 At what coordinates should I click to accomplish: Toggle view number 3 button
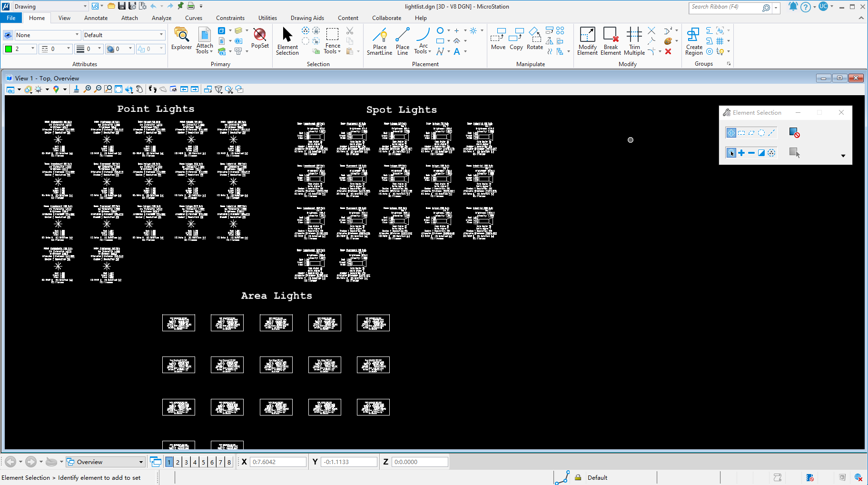(x=186, y=462)
